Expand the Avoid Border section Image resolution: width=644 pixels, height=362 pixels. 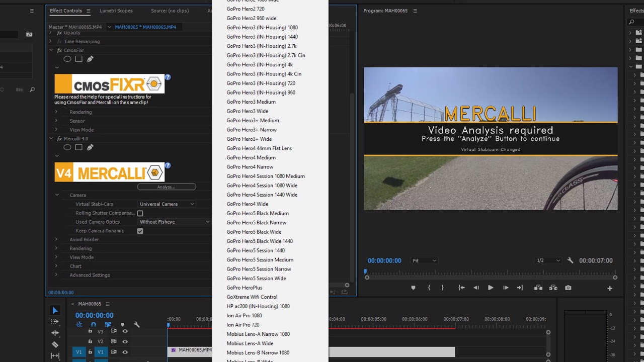click(56, 239)
